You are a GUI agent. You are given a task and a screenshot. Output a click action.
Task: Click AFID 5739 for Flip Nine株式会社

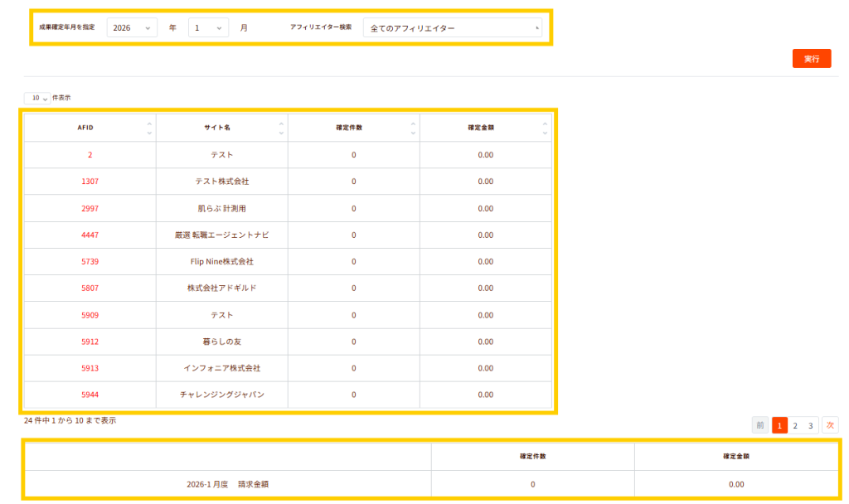(90, 262)
